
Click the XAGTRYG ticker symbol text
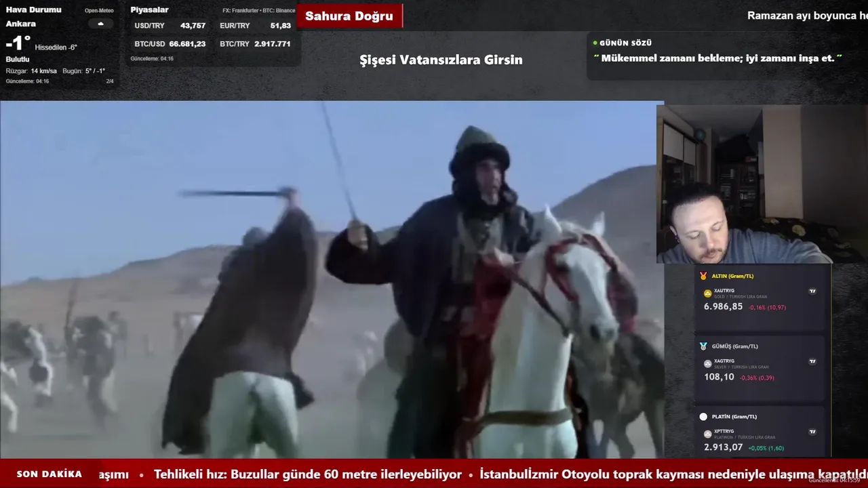tap(724, 361)
